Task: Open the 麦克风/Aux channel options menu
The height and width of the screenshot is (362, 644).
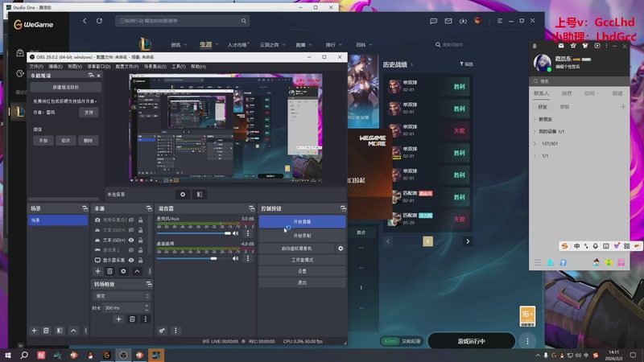Action: pos(248,233)
